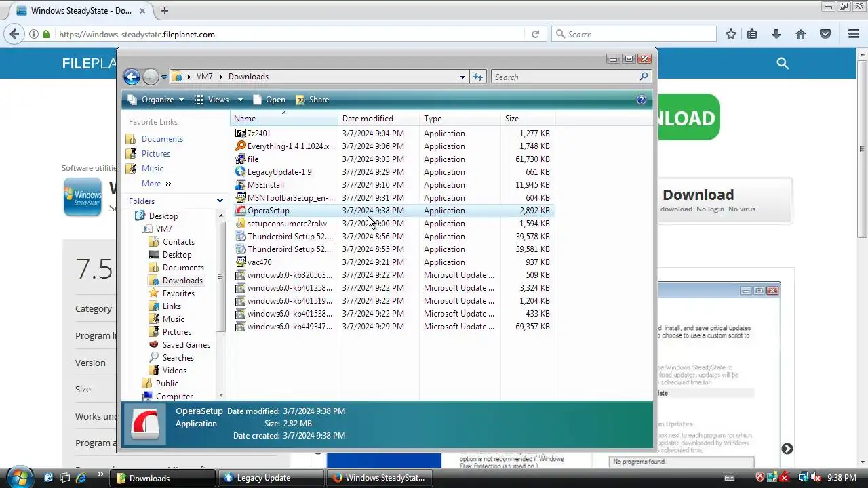Viewport: 868px width, 488px height.
Task: Select the setupconsumerc2rolw file icon
Action: (x=241, y=224)
